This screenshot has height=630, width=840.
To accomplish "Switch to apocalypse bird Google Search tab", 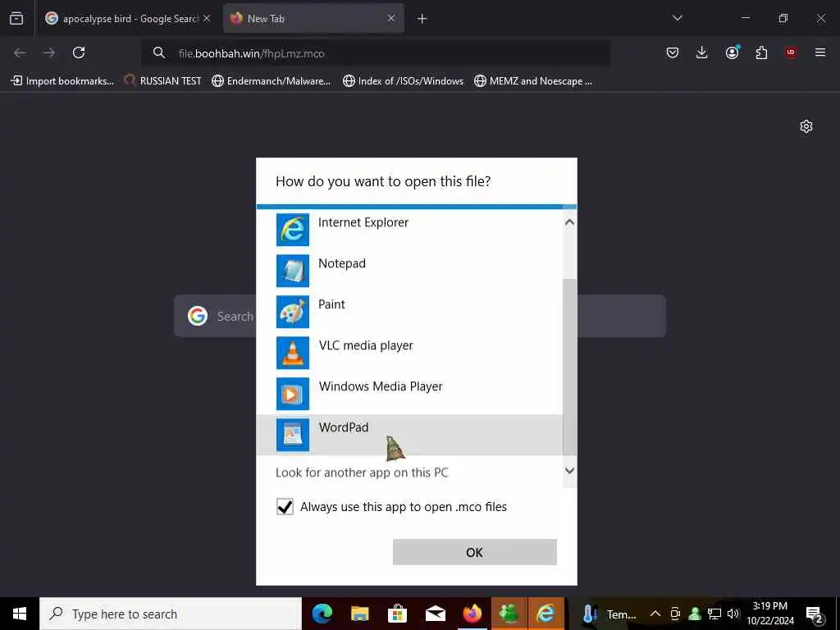I will coord(127,19).
